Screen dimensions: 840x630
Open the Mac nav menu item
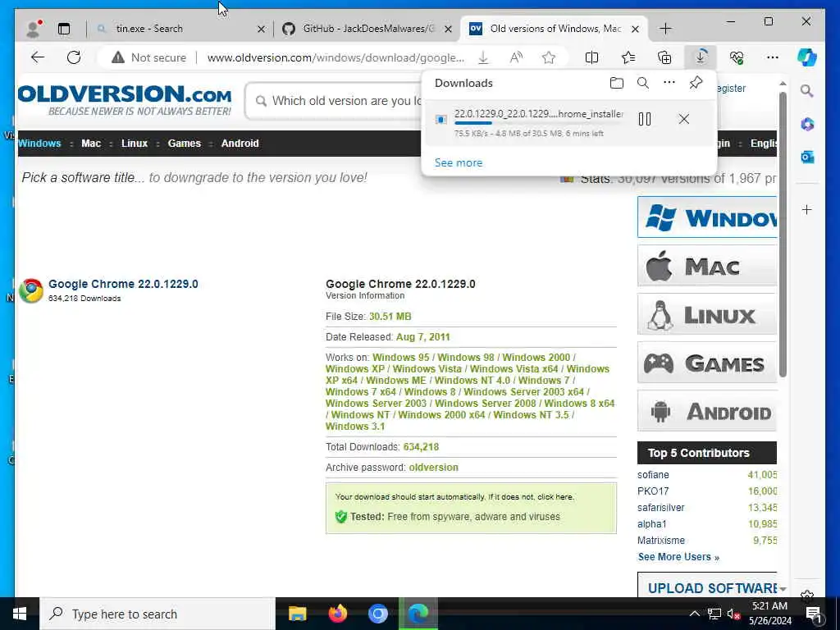click(91, 144)
